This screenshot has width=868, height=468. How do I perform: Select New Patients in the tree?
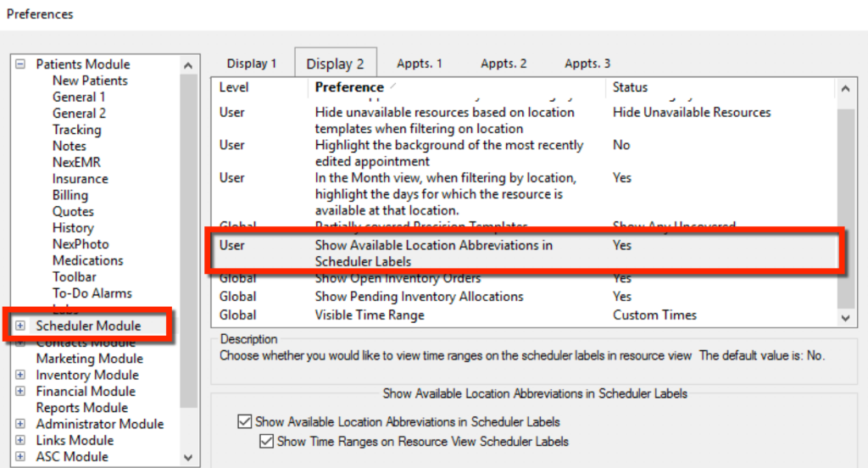point(90,81)
